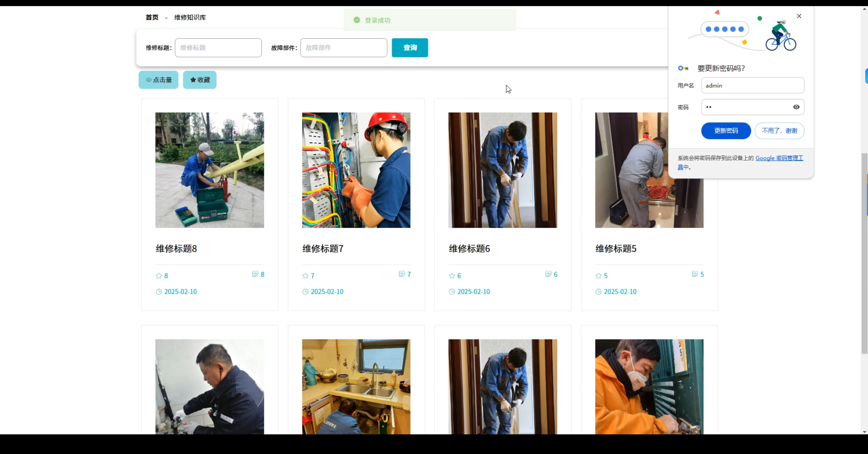
Task: Click the page vertical scrollbar
Action: [864, 253]
